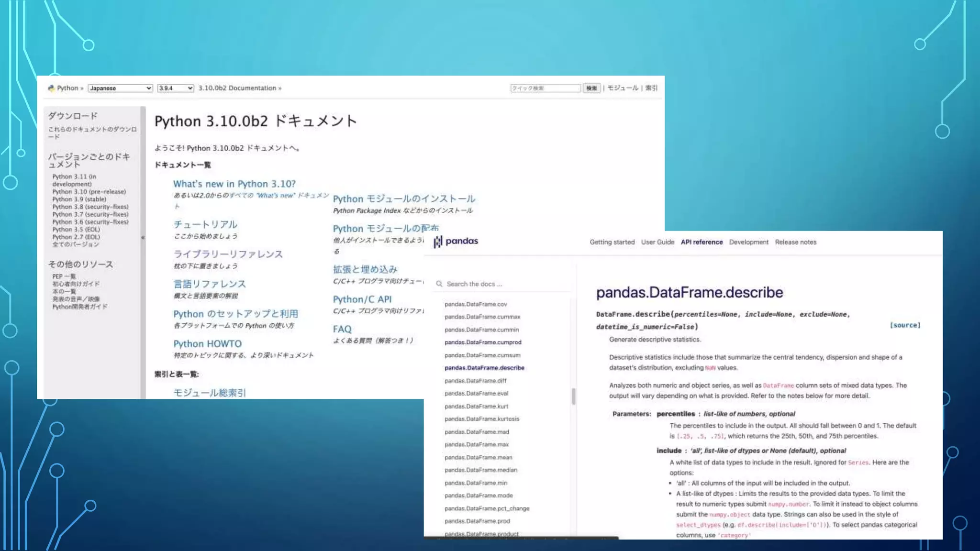Click the [source] link for describe
This screenshot has height=551, width=980.
[904, 325]
